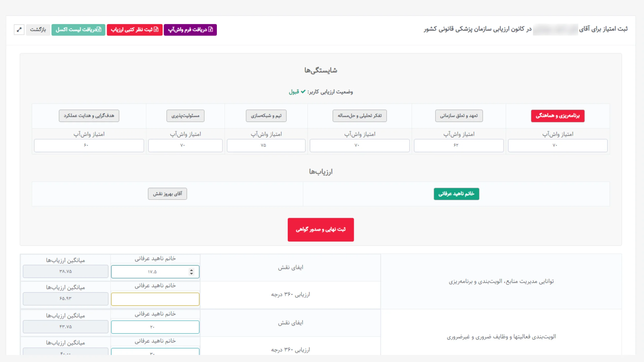Select evaluator خانم ناهید عرفانی
This screenshot has width=644, height=362.
coord(456,194)
